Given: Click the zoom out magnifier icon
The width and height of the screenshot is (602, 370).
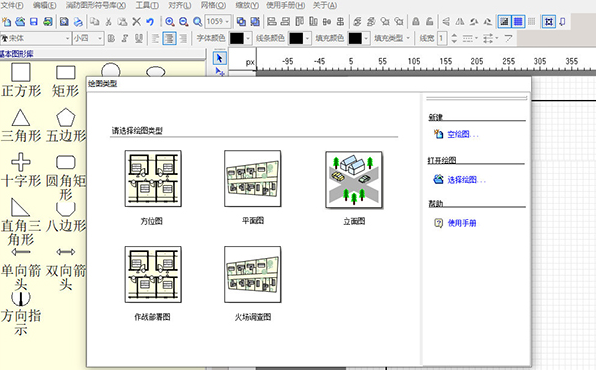Looking at the screenshot, I should point(184,21).
